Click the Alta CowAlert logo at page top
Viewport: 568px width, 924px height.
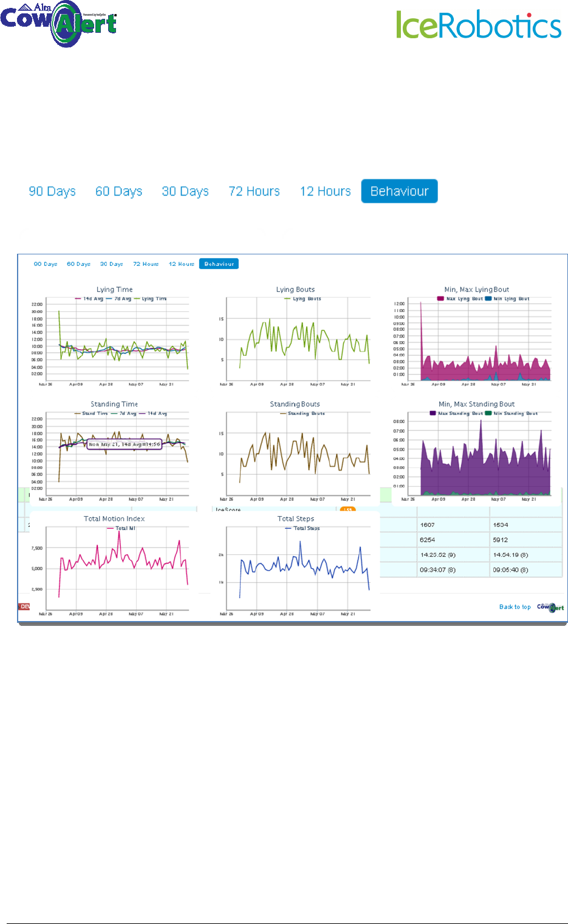point(58,24)
